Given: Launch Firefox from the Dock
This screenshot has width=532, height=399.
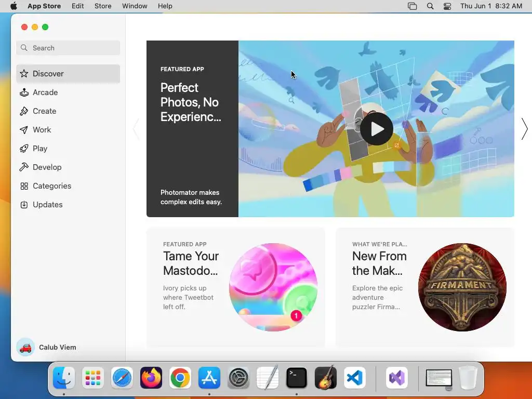Looking at the screenshot, I should [151, 378].
